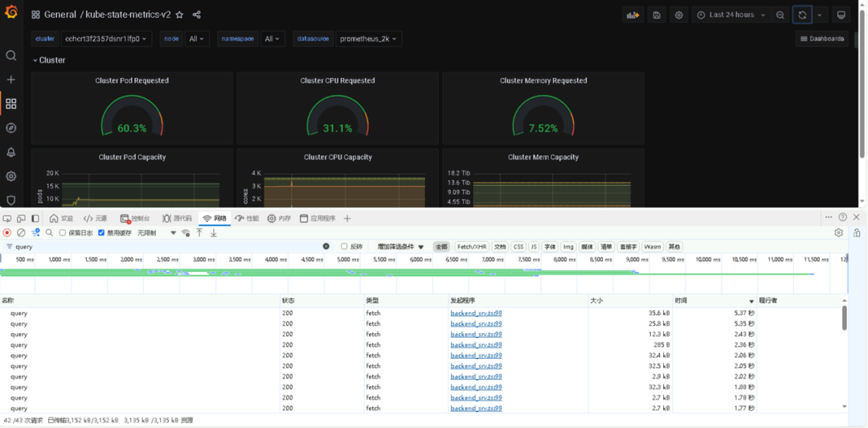The height and width of the screenshot is (428, 868).
Task: Click the backend_srv.ts:99 link for 35.6 kB request
Action: (476, 313)
